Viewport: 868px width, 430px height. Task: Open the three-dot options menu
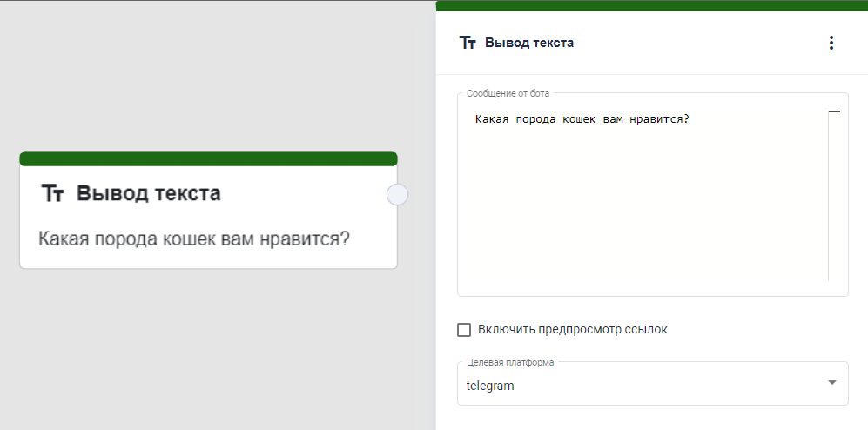831,43
